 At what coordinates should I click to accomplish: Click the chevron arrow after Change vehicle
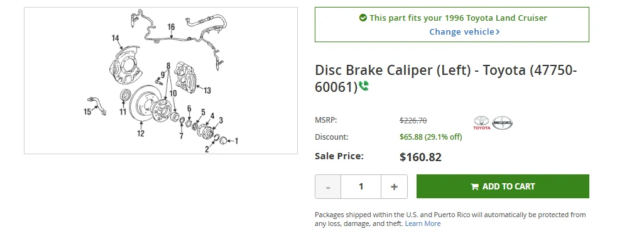point(498,31)
